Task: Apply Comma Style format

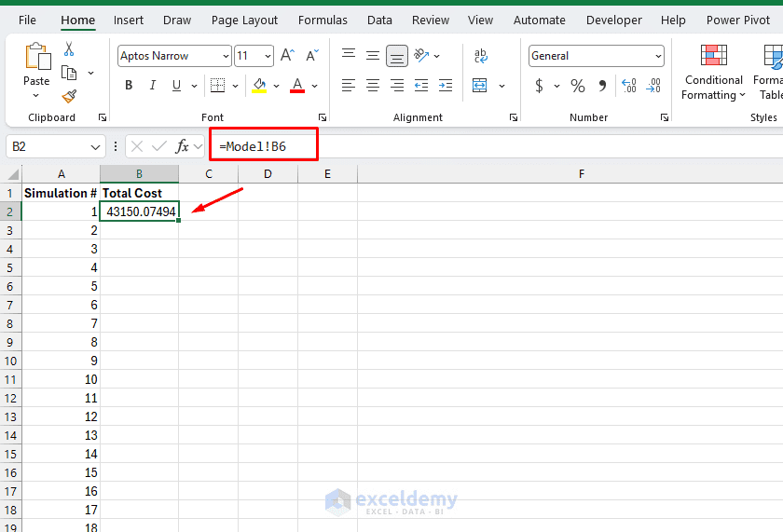Action: (603, 86)
